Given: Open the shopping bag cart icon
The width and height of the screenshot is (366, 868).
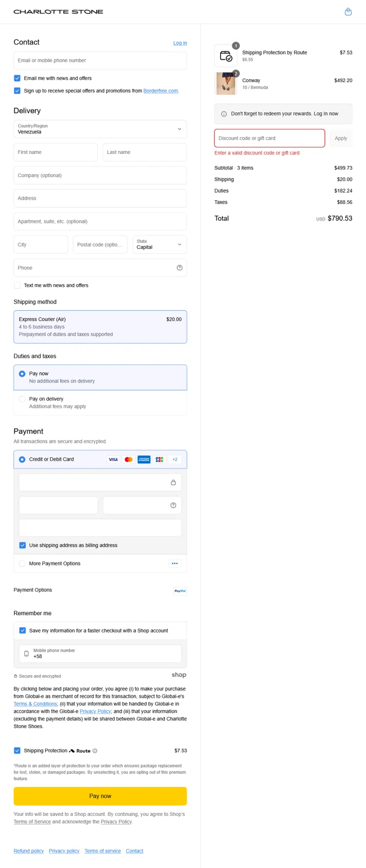Looking at the screenshot, I should 348,12.
